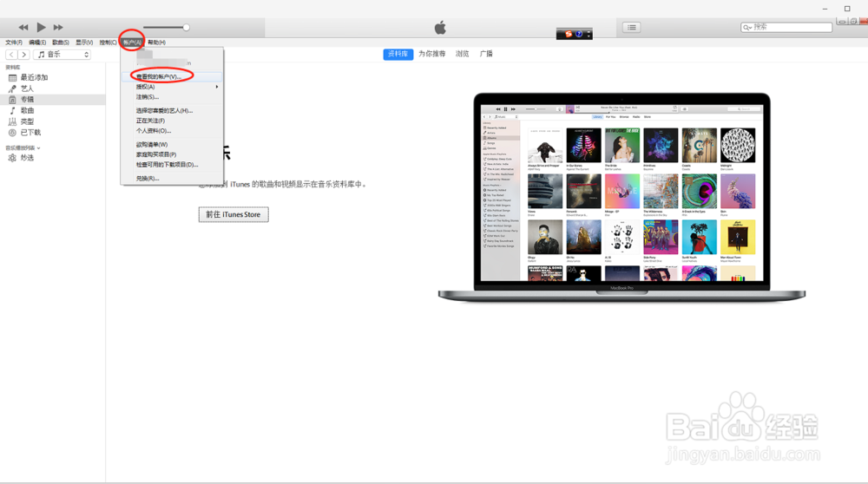Click inside the 搜索 search field
Image resolution: width=868 pixels, height=484 pixels.
pos(786,27)
